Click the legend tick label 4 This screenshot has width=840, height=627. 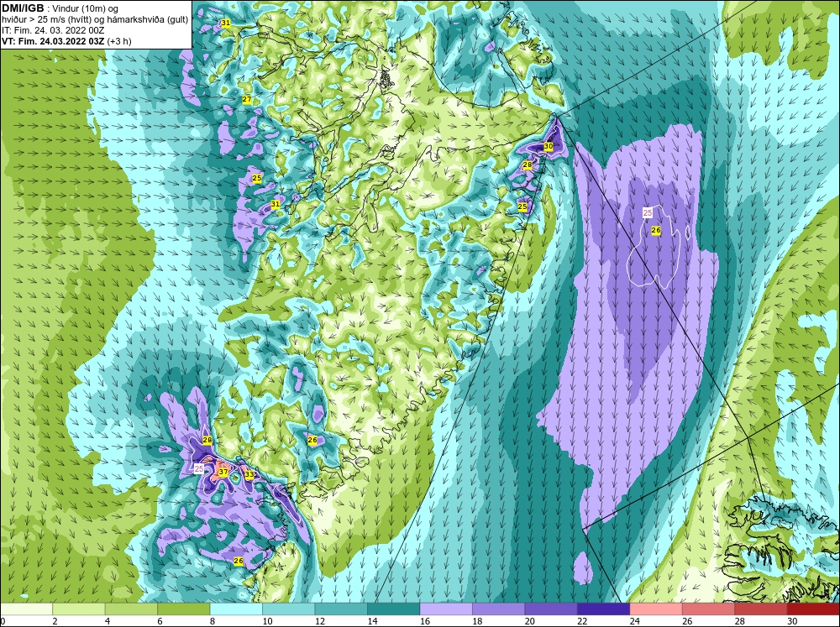108,621
